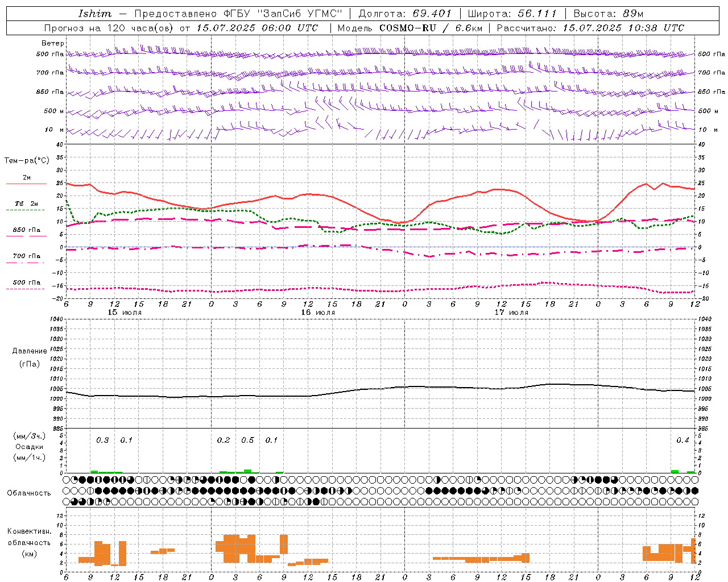Select the Модель COSMO-RU / 6.6км label
The image size is (728, 582).
pyautogui.click(x=410, y=28)
